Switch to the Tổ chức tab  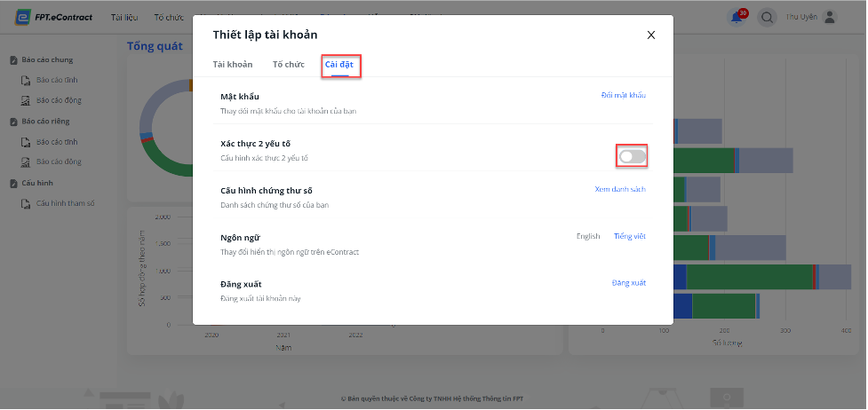289,64
